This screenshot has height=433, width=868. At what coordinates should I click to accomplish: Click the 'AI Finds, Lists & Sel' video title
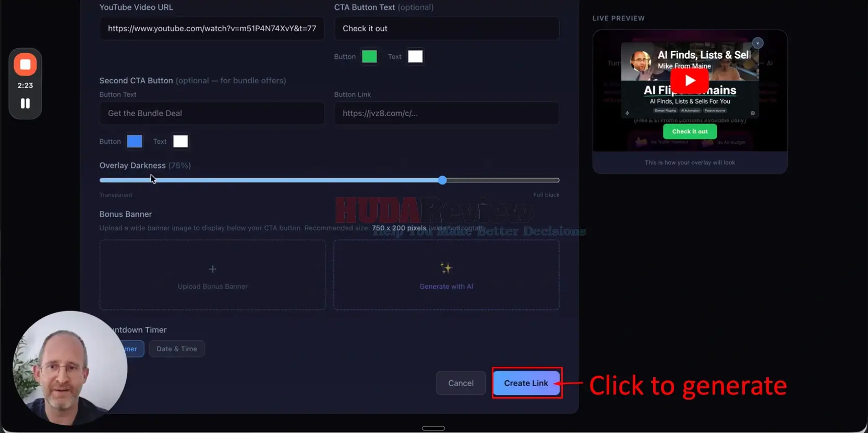703,55
